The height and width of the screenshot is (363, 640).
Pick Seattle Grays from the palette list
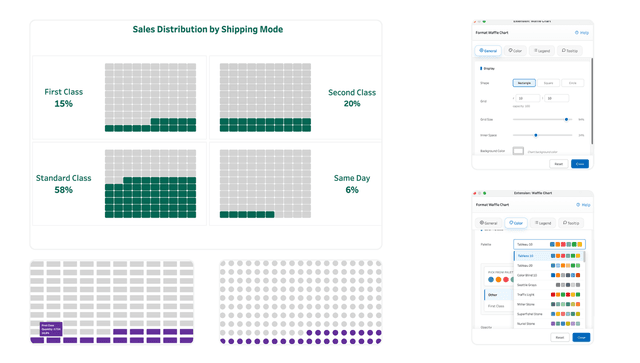click(549, 285)
